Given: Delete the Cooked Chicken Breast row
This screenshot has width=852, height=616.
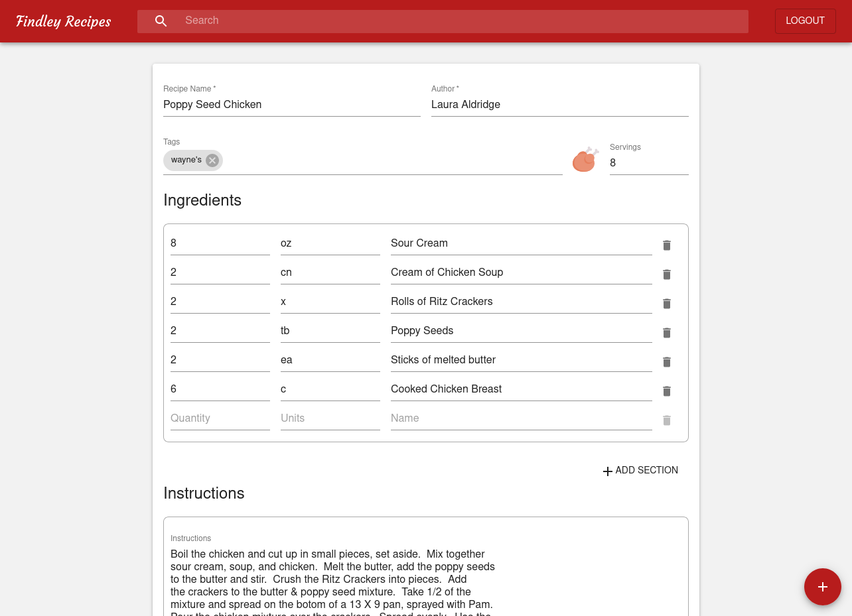Looking at the screenshot, I should point(667,391).
